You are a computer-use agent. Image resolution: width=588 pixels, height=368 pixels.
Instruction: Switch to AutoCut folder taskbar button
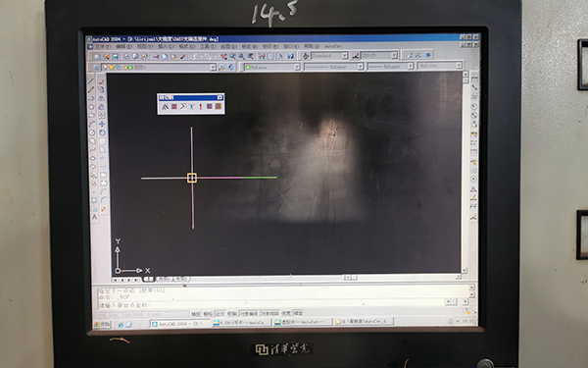pyautogui.click(x=364, y=322)
